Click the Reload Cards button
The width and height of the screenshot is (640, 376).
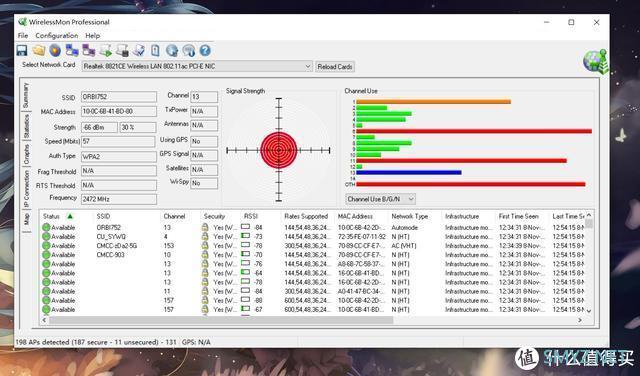click(x=335, y=67)
